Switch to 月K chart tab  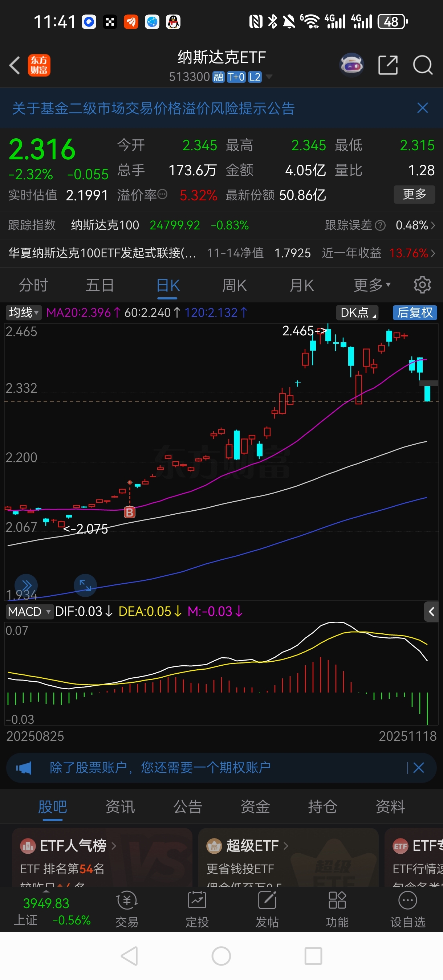tap(301, 285)
